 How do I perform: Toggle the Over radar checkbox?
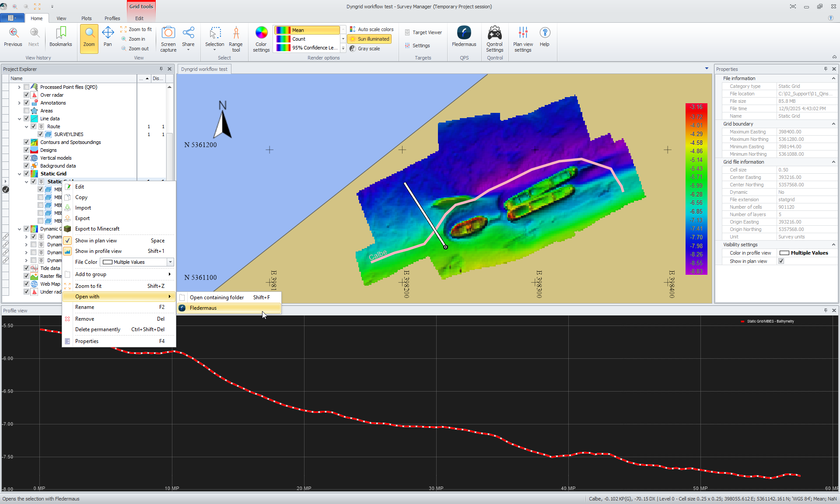click(27, 95)
